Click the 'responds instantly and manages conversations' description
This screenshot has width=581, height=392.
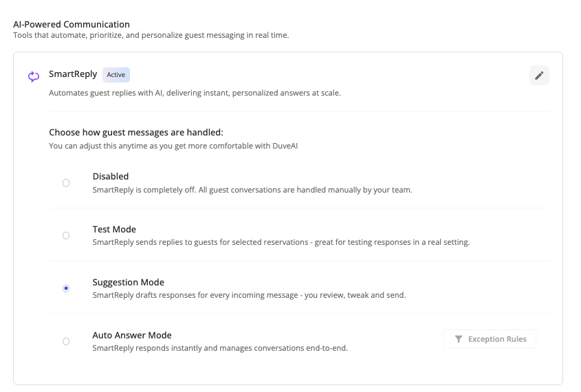(220, 348)
